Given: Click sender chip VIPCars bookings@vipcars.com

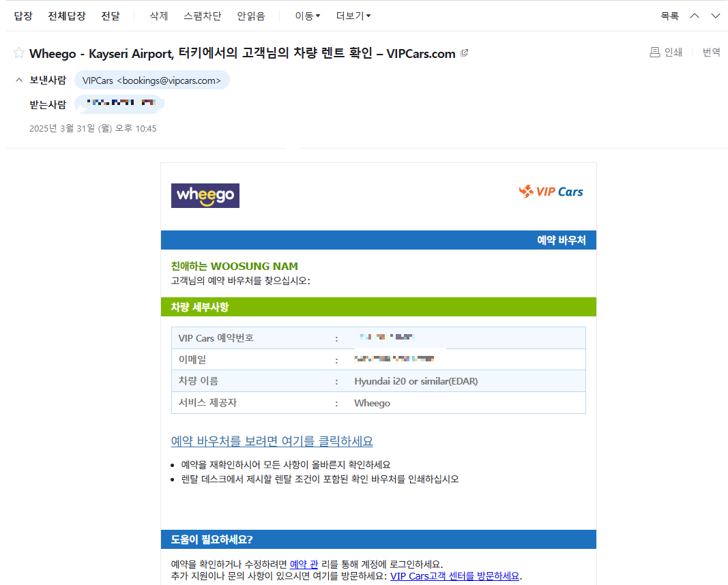Looking at the screenshot, I should 152,80.
